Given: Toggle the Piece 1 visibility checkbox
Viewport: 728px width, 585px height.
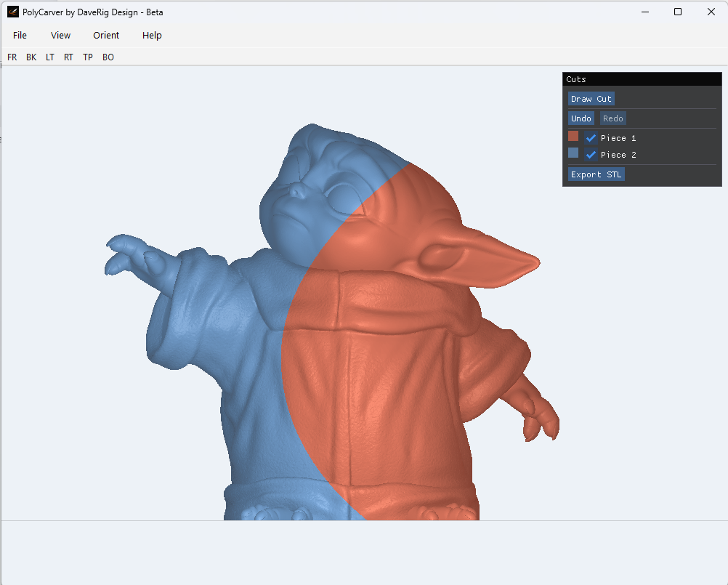Looking at the screenshot, I should 591,138.
